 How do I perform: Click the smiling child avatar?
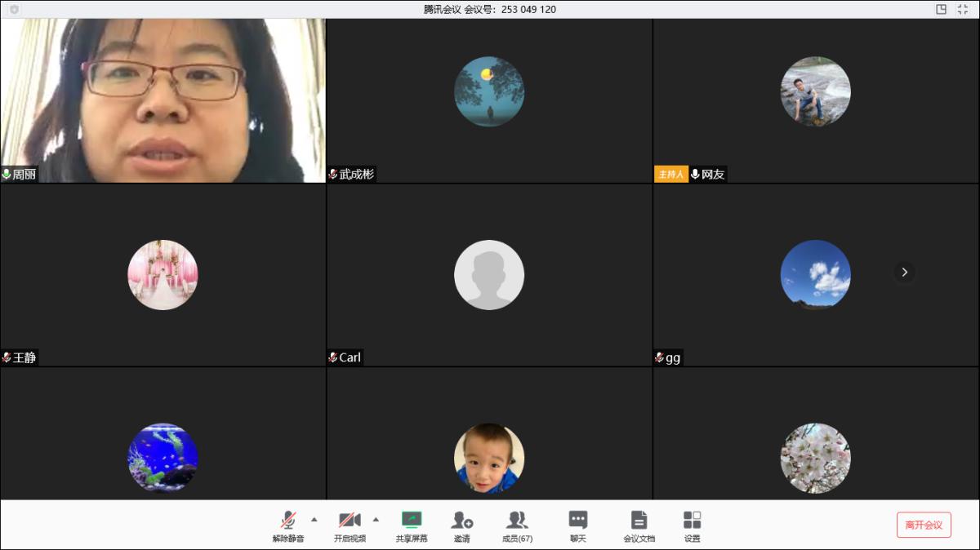489,458
